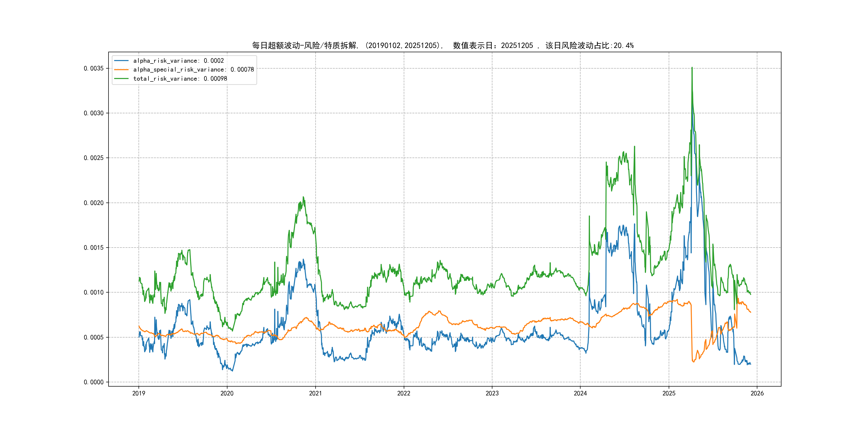Click the 0.0035 y-axis tick label

[x=93, y=68]
